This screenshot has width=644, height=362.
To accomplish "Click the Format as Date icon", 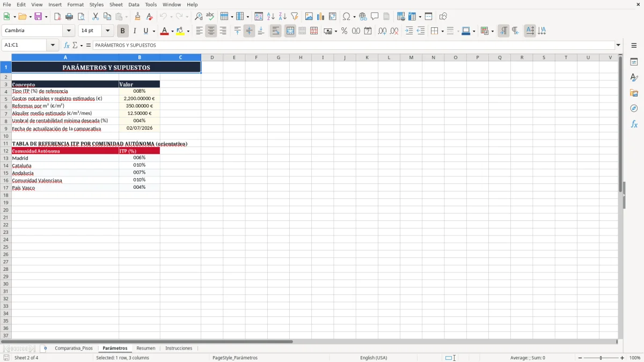I will pyautogui.click(x=368, y=31).
